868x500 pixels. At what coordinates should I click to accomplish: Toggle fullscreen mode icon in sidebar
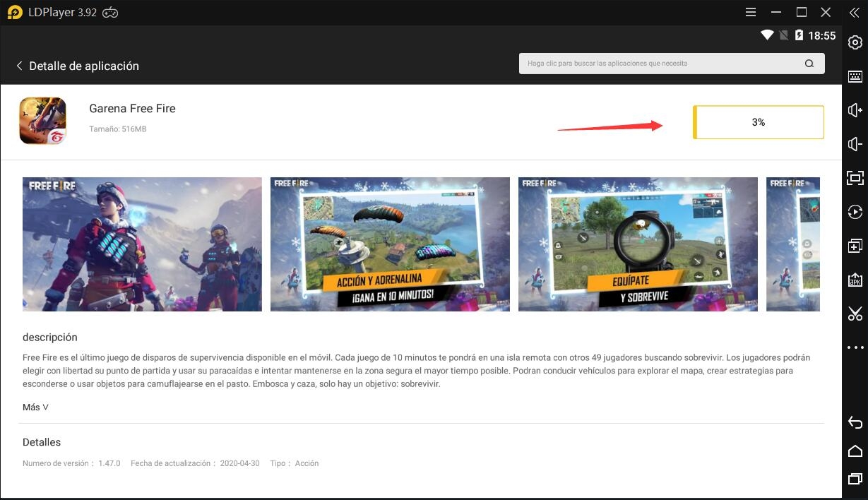[x=855, y=178]
